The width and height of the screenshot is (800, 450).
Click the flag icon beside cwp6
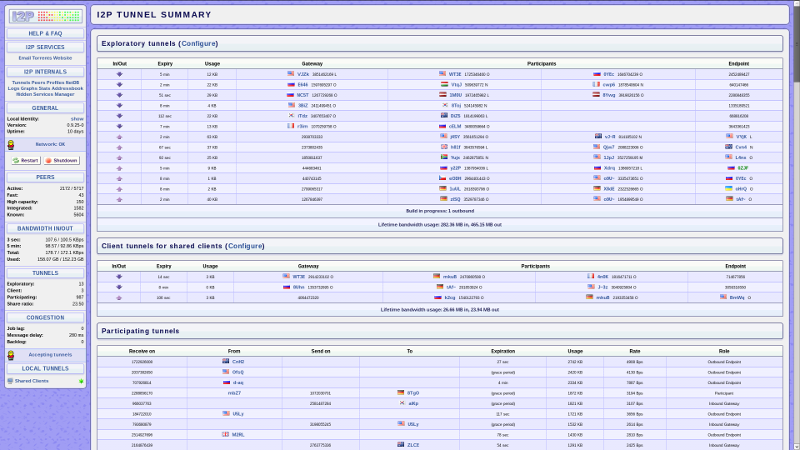[596, 85]
